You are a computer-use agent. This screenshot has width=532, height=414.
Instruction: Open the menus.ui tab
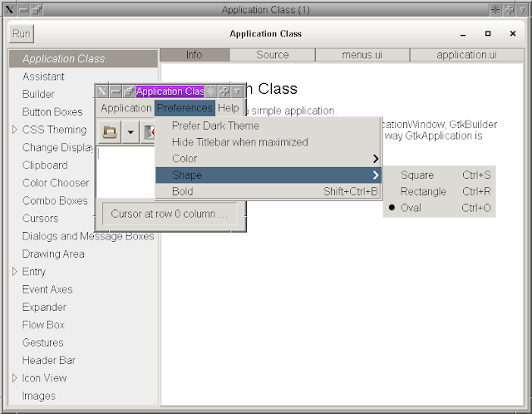[x=362, y=55]
